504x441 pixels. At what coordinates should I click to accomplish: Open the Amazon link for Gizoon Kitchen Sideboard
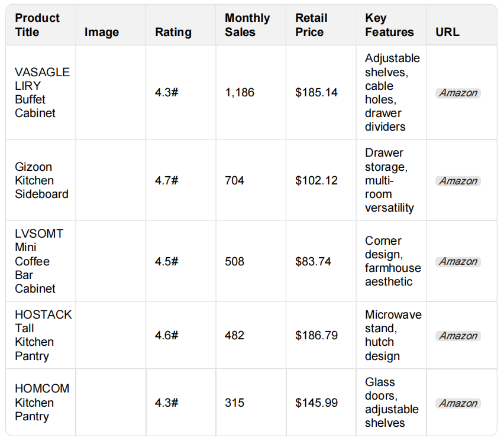click(x=458, y=181)
